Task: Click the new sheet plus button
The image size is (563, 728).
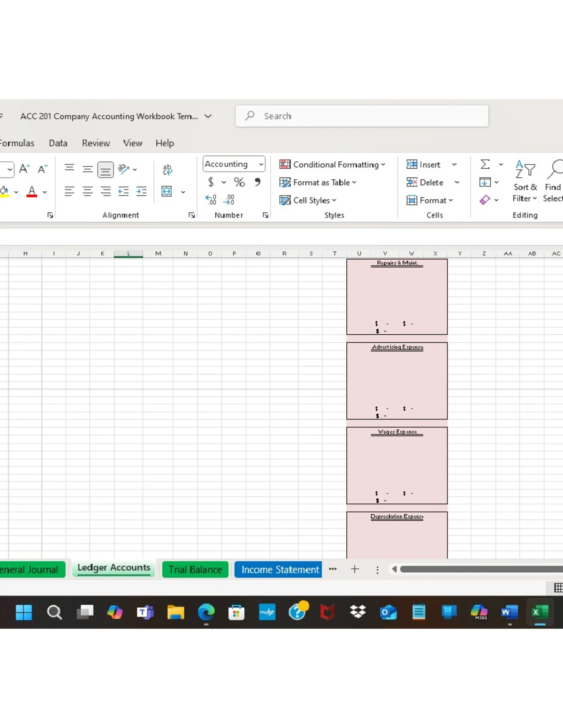Action: [355, 569]
